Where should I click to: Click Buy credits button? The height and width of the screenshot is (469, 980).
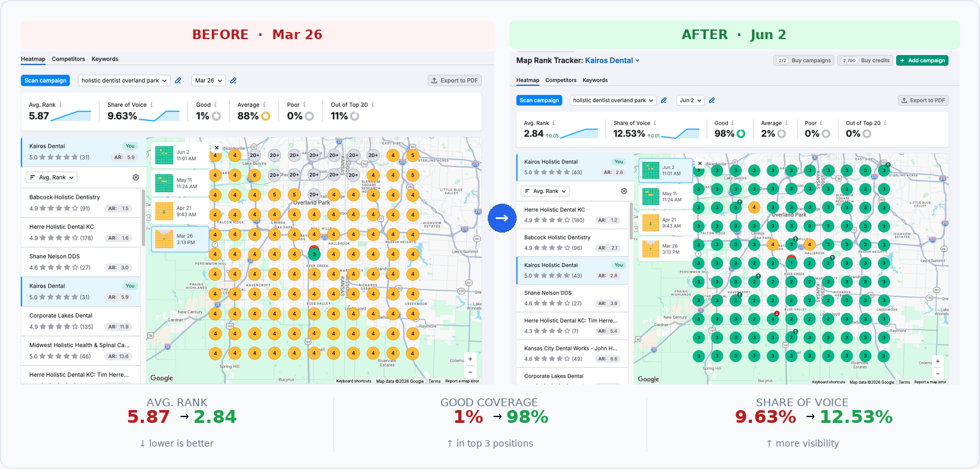(865, 60)
